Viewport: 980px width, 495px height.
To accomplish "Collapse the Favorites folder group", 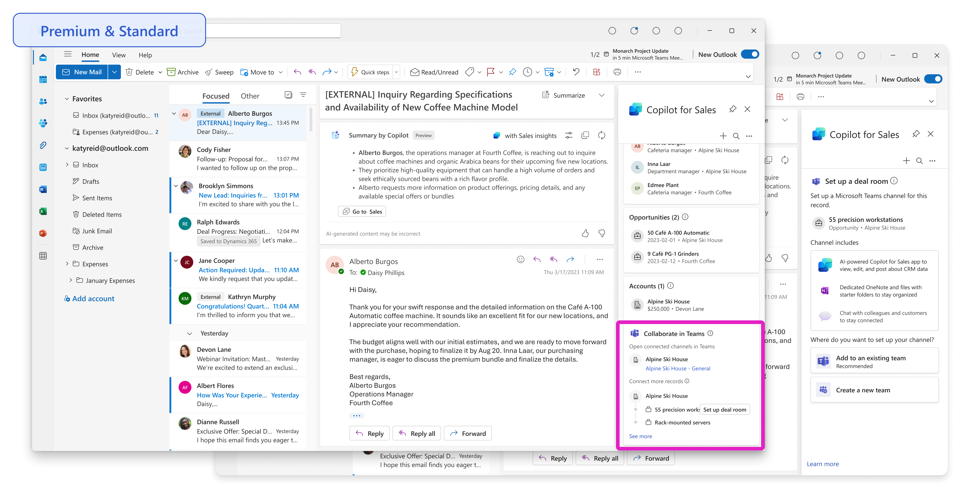I will point(67,99).
